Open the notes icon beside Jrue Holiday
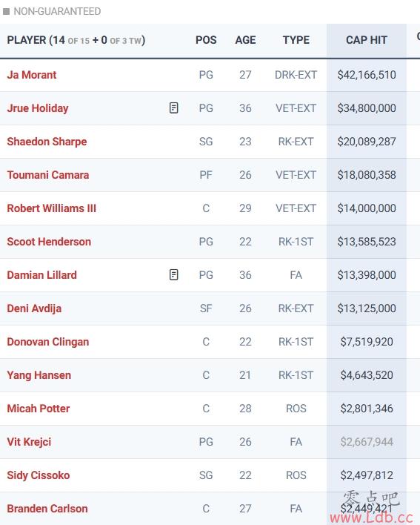This screenshot has width=420, height=525. click(173, 108)
